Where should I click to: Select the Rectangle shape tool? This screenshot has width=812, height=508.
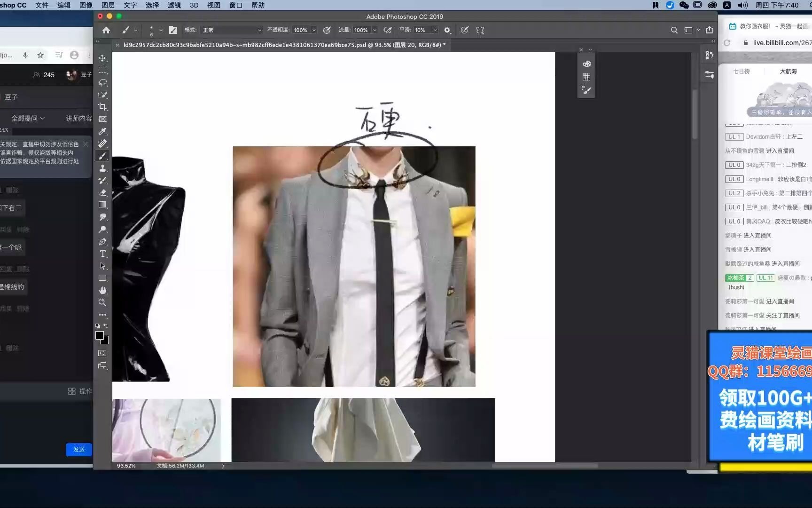click(102, 278)
